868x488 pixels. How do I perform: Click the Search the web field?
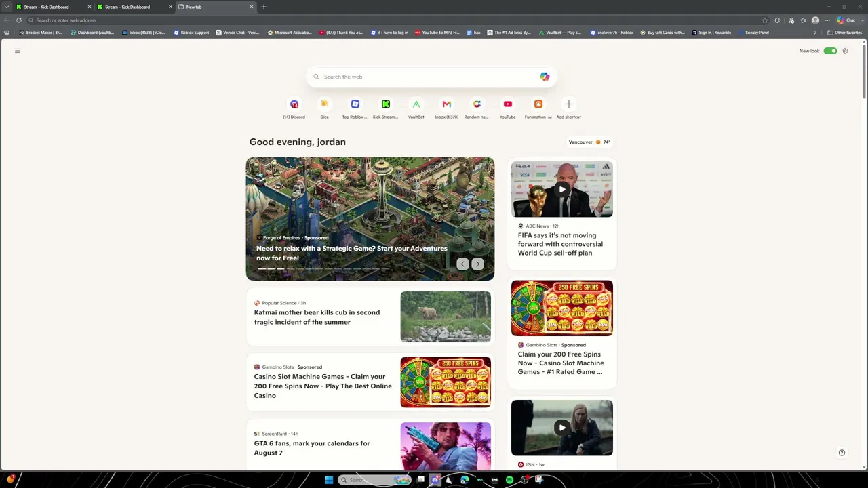click(x=431, y=77)
